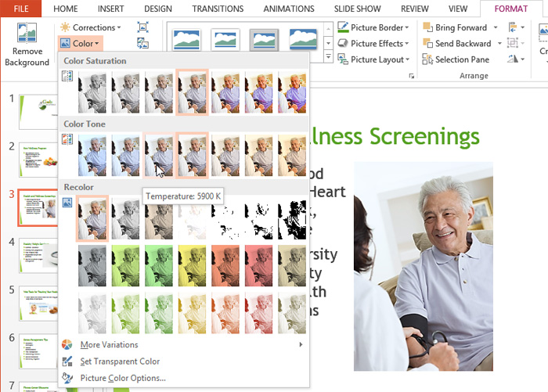Select the last Color Saturation swatch
Image resolution: width=548 pixels, height=392 pixels.
click(x=292, y=92)
